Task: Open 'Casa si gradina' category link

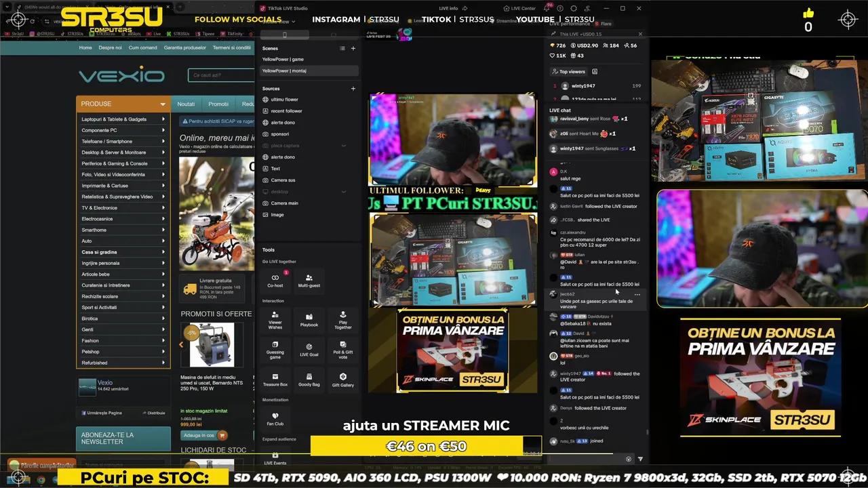Action: pyautogui.click(x=99, y=252)
